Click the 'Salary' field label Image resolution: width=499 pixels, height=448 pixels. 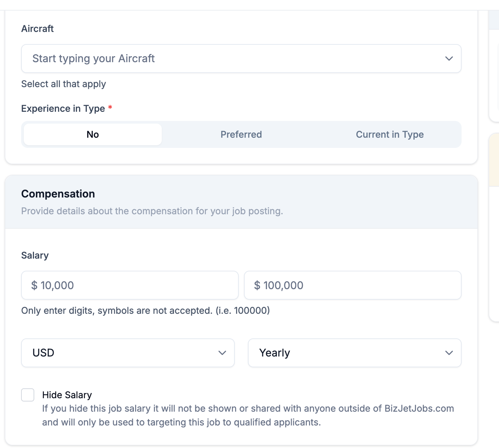point(35,256)
